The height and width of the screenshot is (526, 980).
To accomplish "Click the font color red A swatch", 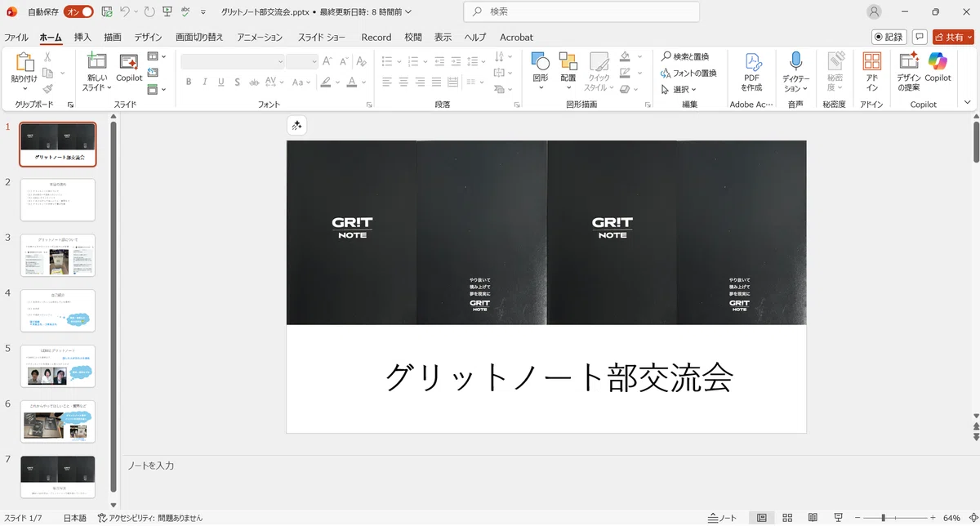I will coord(352,82).
